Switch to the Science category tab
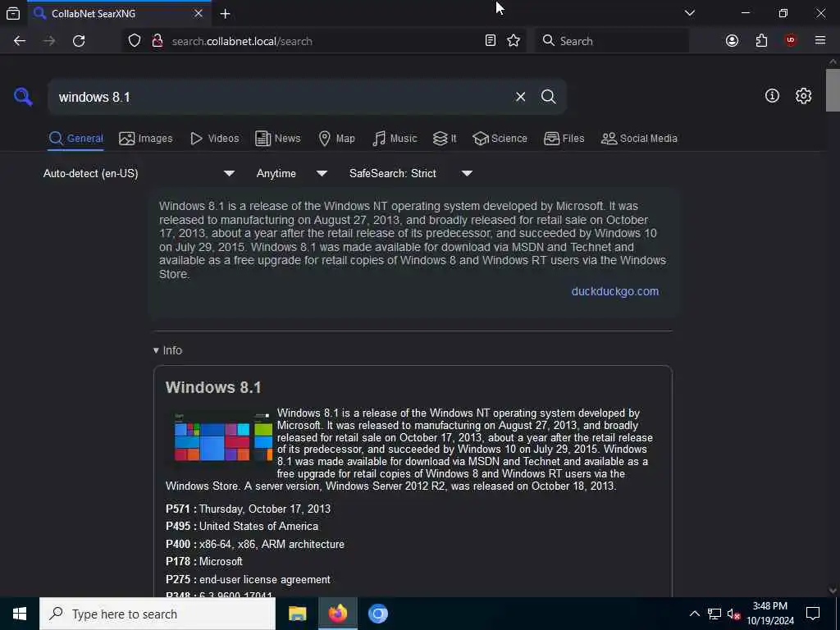 [x=500, y=138]
